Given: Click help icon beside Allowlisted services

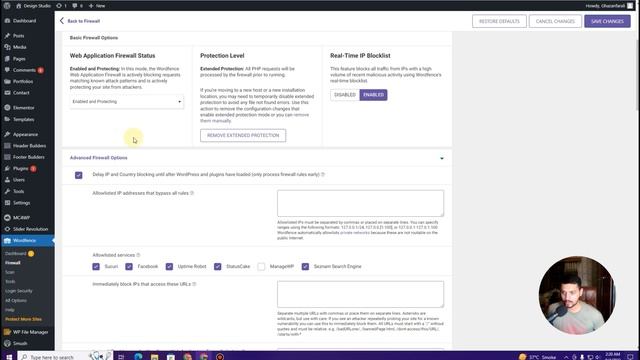Looking at the screenshot, I should 138,255.
